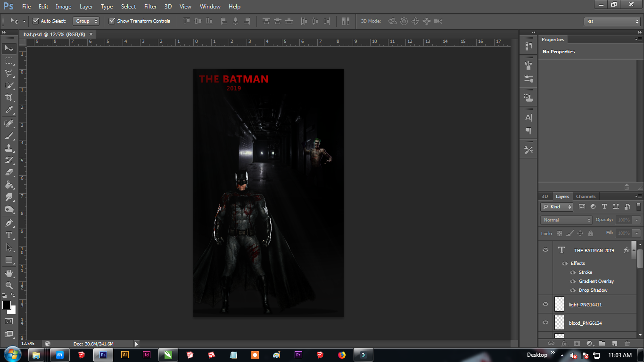Uncheck the Auto-Select checkbox
Screen dimensions: 644x362
pyautogui.click(x=35, y=21)
